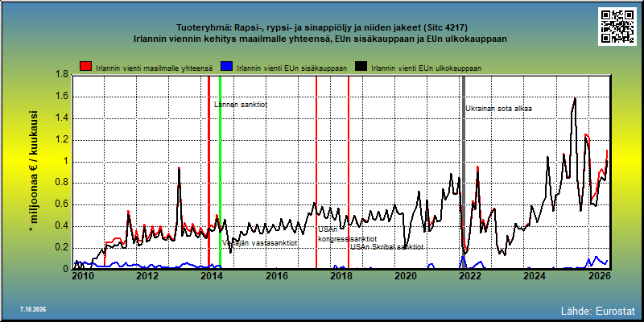This screenshot has width=644, height=322.
Task: Click the early 2013 spike on the black line
Action: [x=179, y=170]
